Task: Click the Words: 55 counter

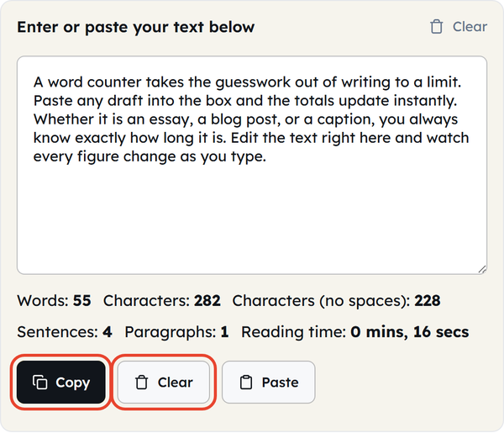Action: coord(54,301)
